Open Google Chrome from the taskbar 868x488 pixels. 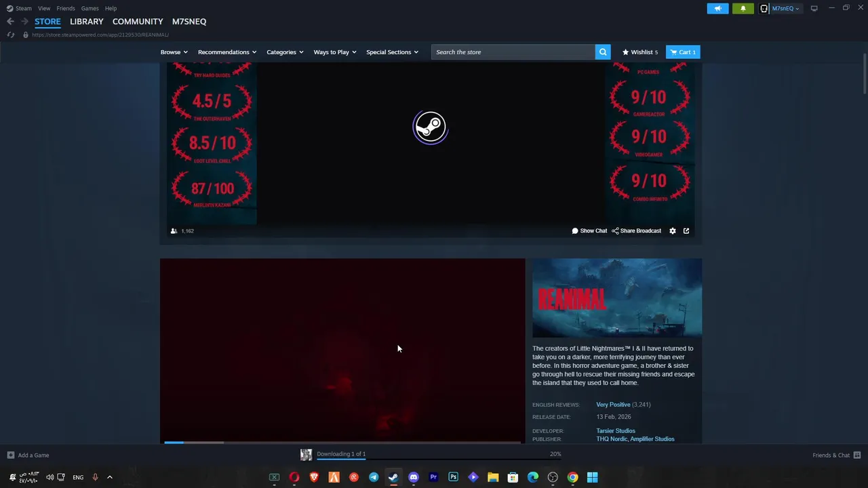coord(572,477)
